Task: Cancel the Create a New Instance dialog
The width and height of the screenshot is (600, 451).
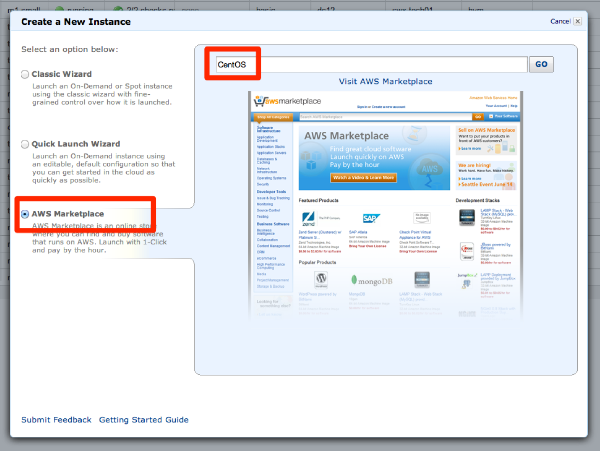Action: click(560, 21)
